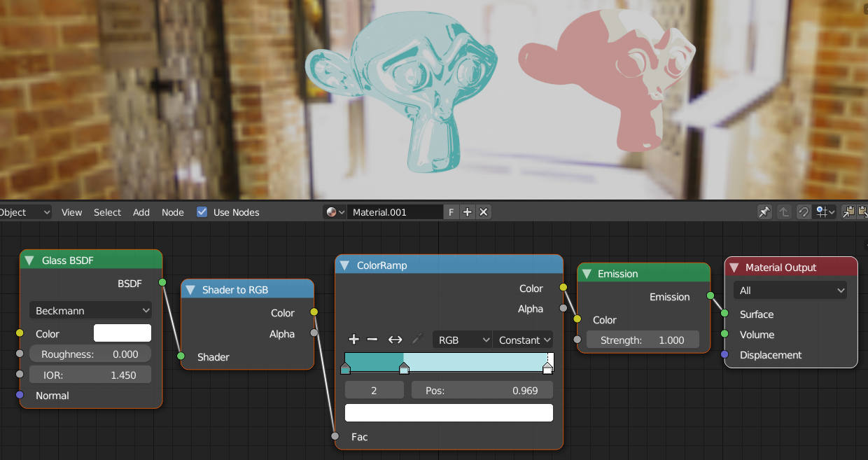
Task: Open the Add menu
Action: (x=141, y=212)
